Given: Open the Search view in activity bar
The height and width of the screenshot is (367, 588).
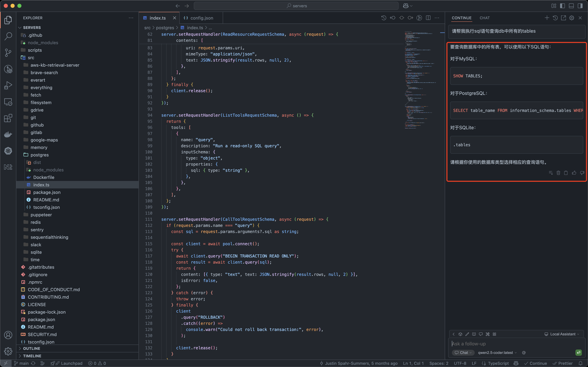Looking at the screenshot, I should tap(8, 36).
